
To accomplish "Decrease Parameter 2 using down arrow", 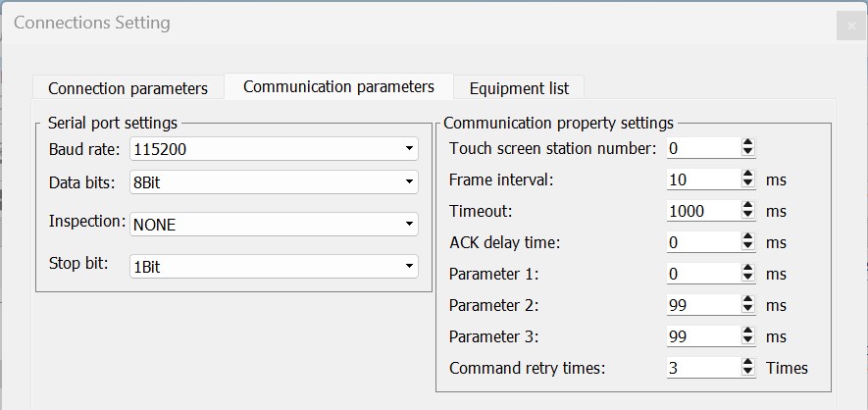I will tap(748, 310).
